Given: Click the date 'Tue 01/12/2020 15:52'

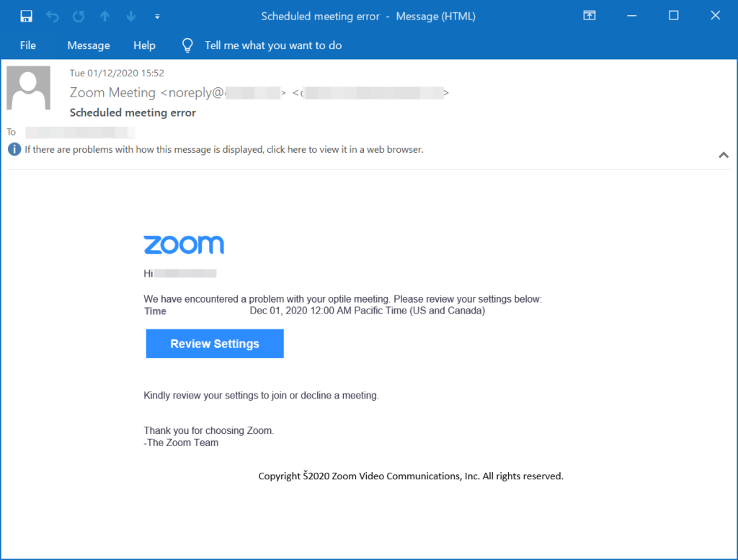Looking at the screenshot, I should pos(117,73).
